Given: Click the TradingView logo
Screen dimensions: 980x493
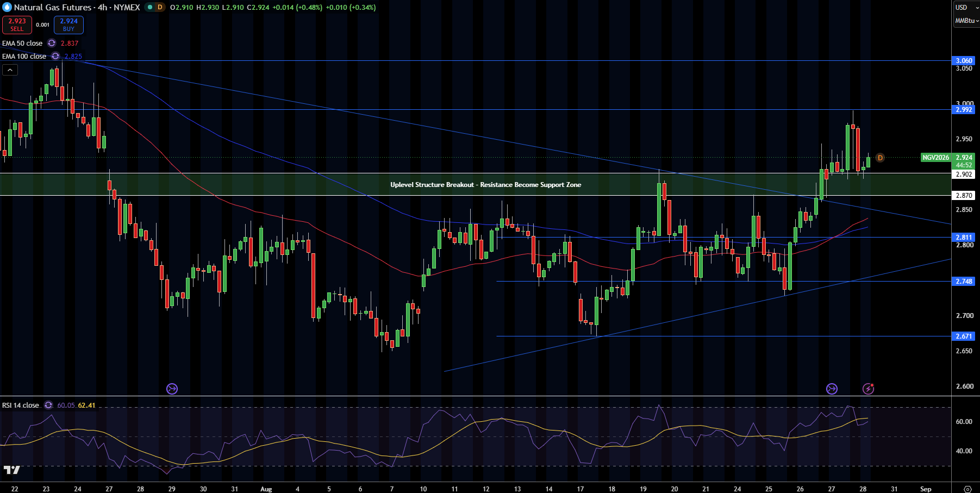Looking at the screenshot, I should tap(11, 470).
